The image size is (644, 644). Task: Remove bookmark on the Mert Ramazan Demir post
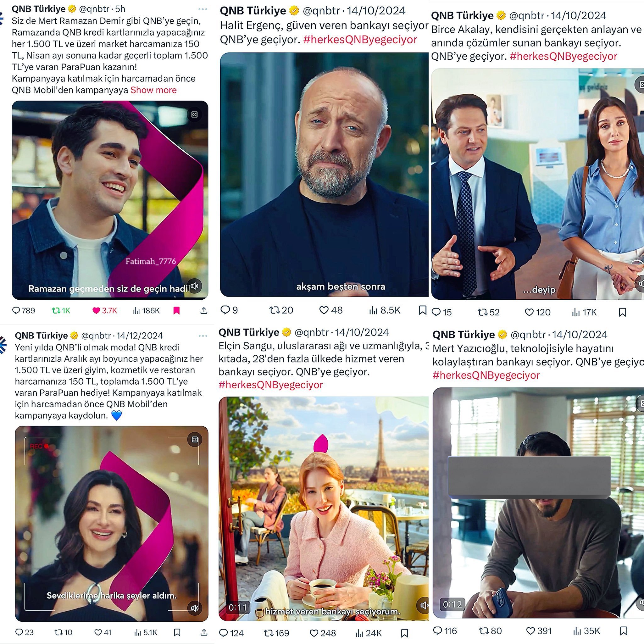(177, 311)
